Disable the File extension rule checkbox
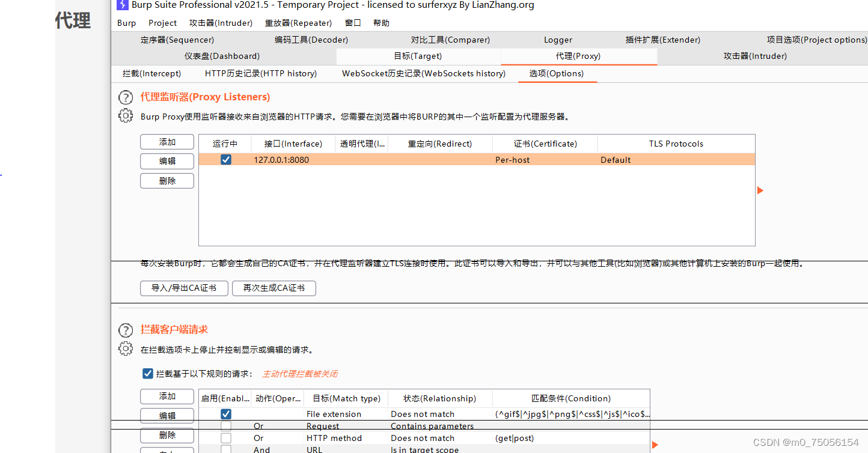Image resolution: width=868 pixels, height=453 pixels. (x=226, y=414)
